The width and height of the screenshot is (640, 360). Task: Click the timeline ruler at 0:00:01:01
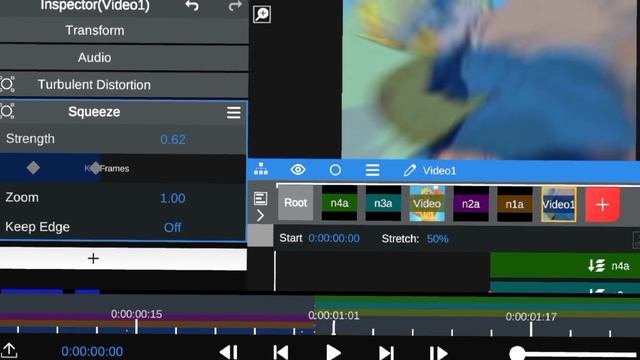point(333,316)
